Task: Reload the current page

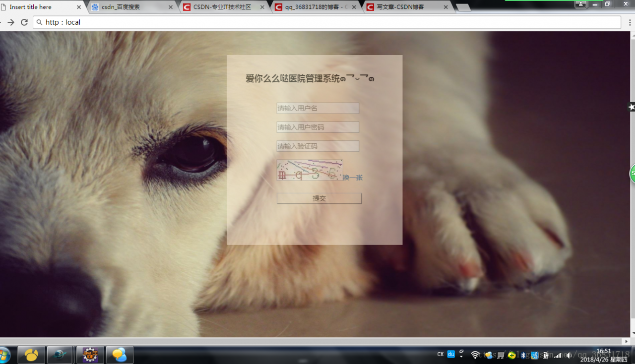Action: (24, 22)
